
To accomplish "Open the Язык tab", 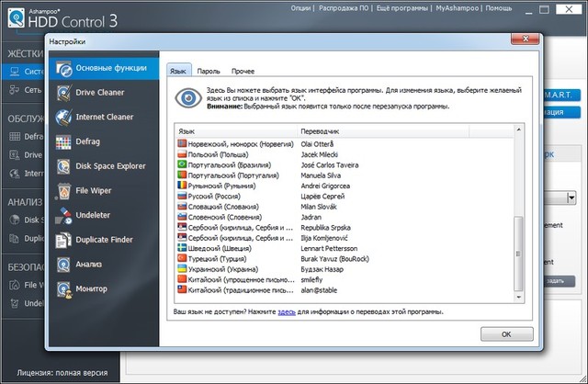I will coord(177,70).
